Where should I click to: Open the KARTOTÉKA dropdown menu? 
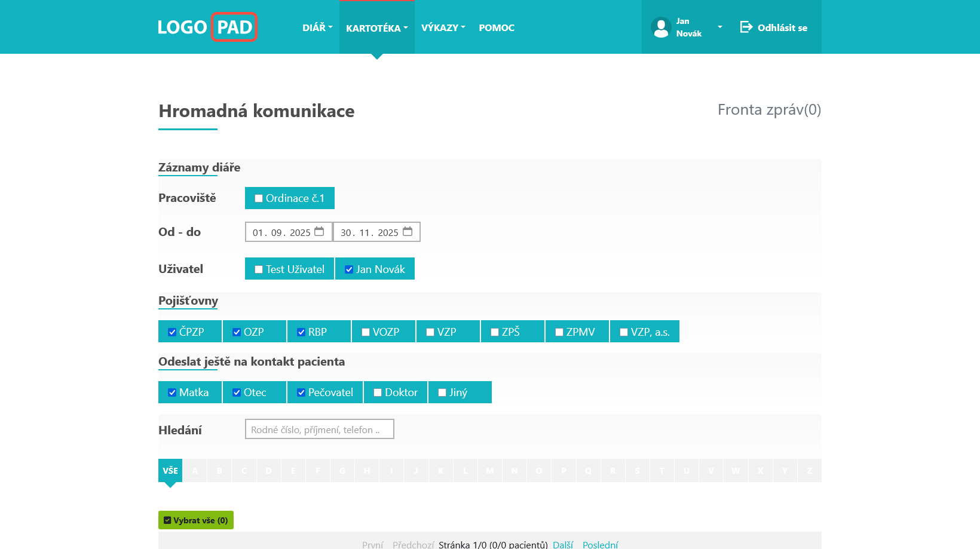coord(376,28)
